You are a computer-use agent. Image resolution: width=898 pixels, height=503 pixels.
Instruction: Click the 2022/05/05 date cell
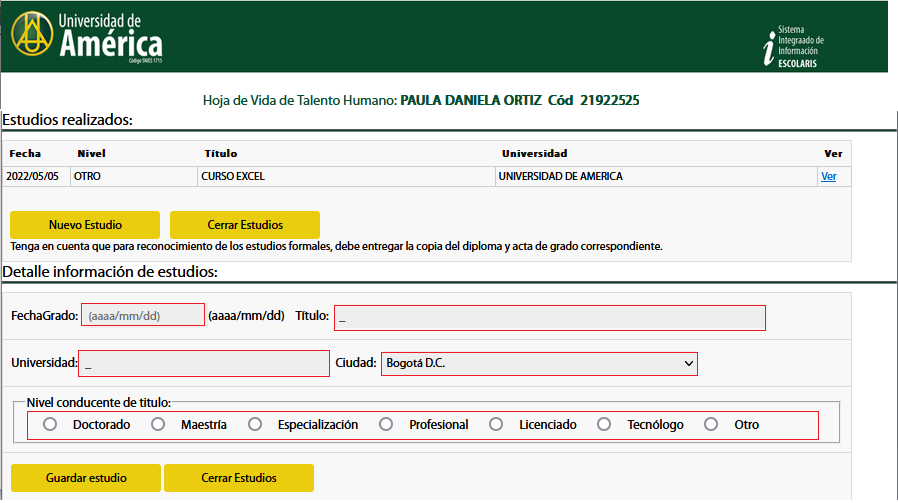tap(36, 176)
